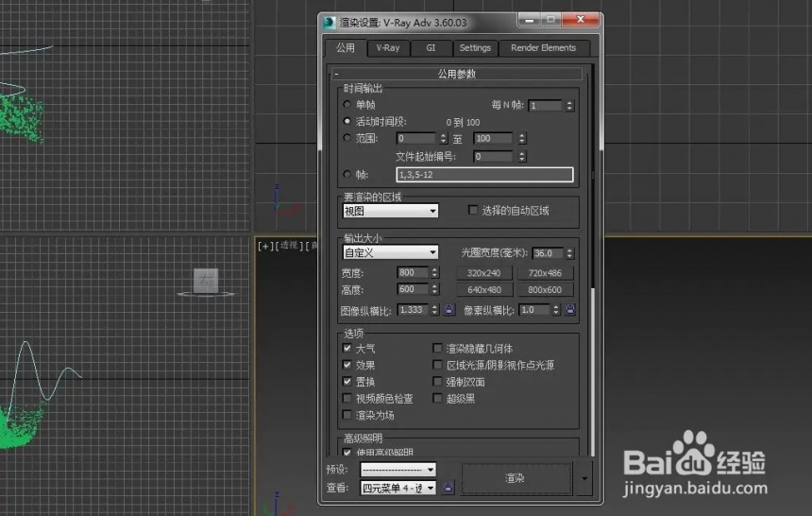Toggle the image aspect ratio lock icon
Screen dimensions: 812x516
click(x=449, y=310)
